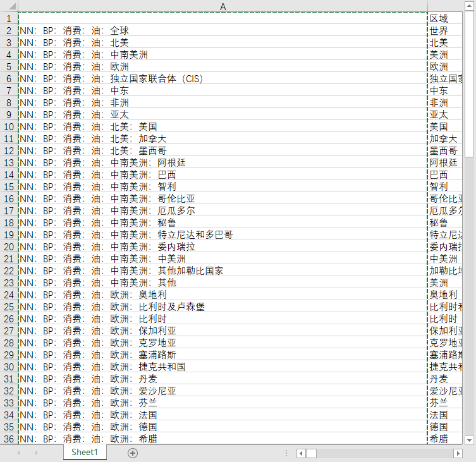
Task: Select row 1 header
Action: click(x=9, y=18)
